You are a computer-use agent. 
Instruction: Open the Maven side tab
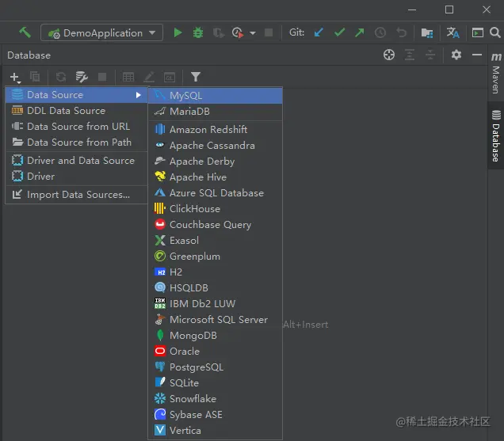[x=496, y=74]
